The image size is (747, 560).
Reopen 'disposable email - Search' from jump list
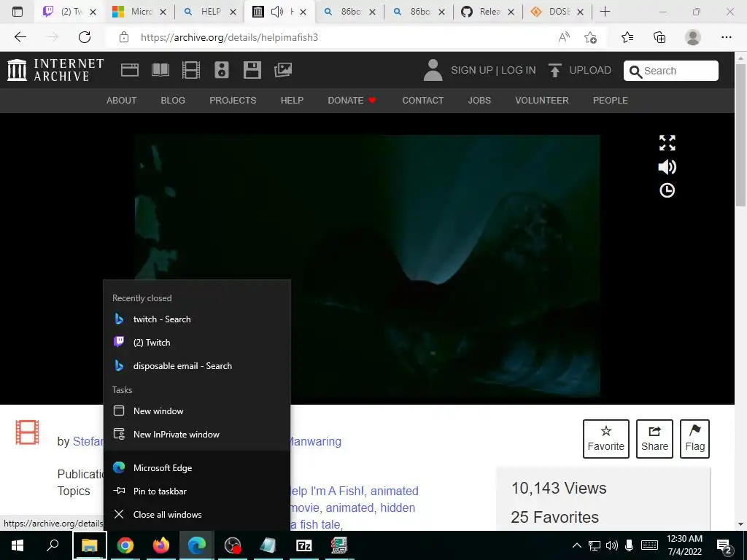(x=197, y=366)
